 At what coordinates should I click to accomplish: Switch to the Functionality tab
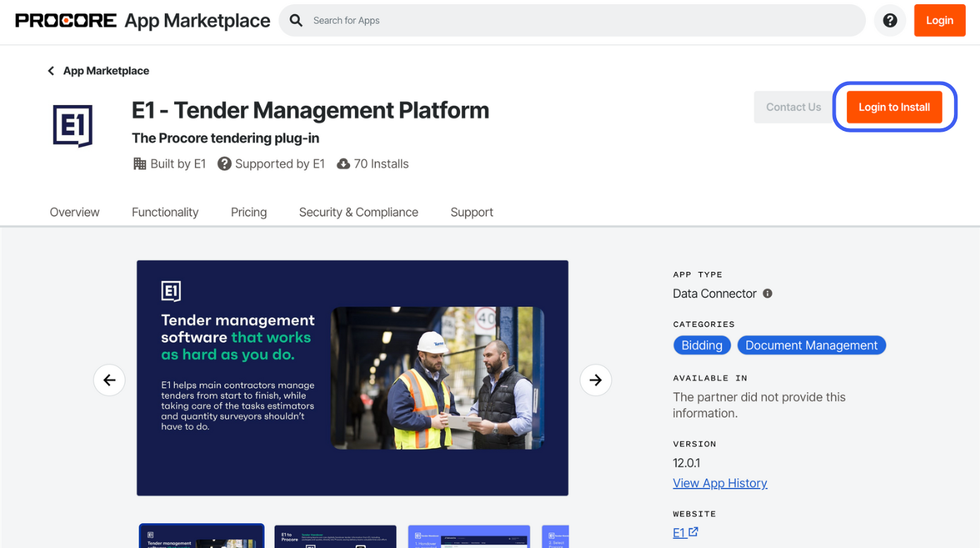pos(165,212)
